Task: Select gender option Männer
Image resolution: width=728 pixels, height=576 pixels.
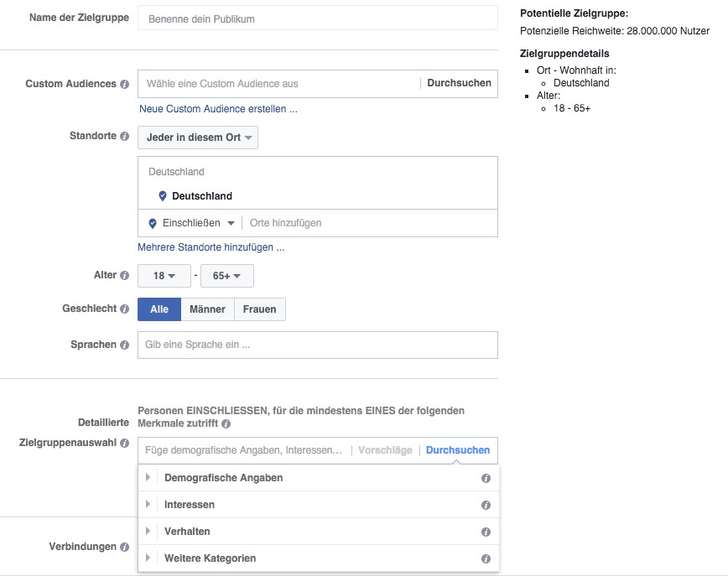Action: click(x=207, y=309)
